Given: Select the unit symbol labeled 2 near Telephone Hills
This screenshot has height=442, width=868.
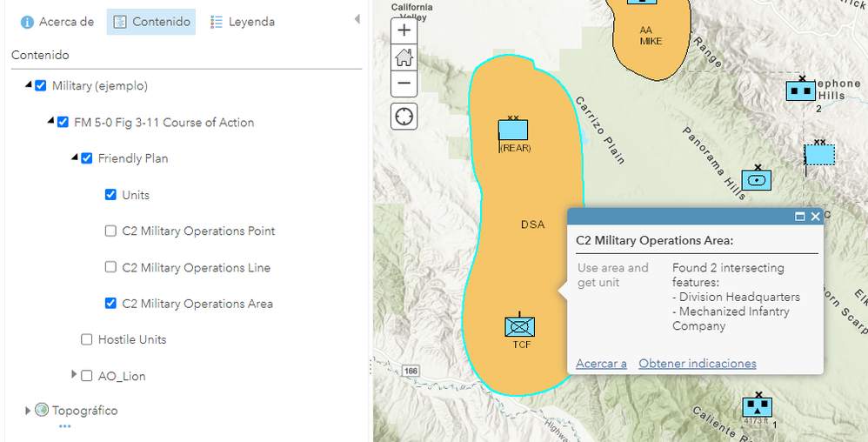Looking at the screenshot, I should pyautogui.click(x=801, y=90).
